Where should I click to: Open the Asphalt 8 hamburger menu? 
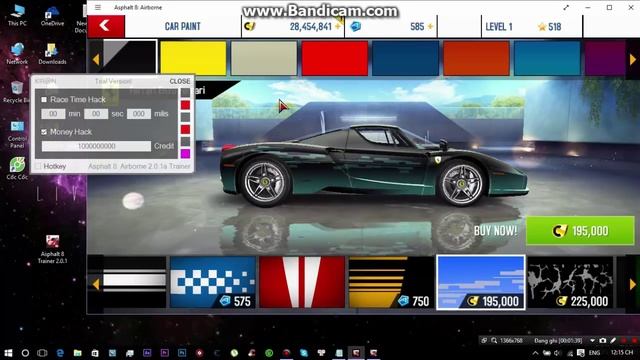[x=98, y=7]
